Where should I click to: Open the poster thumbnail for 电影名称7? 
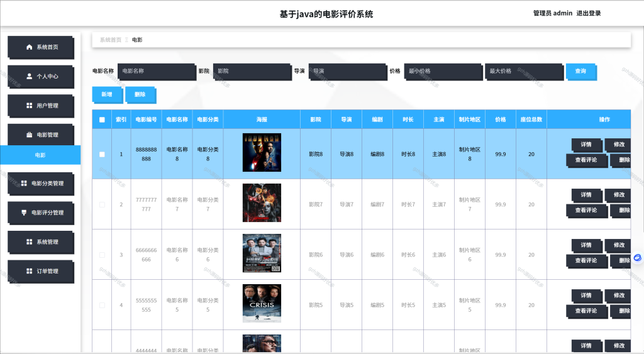pos(262,203)
